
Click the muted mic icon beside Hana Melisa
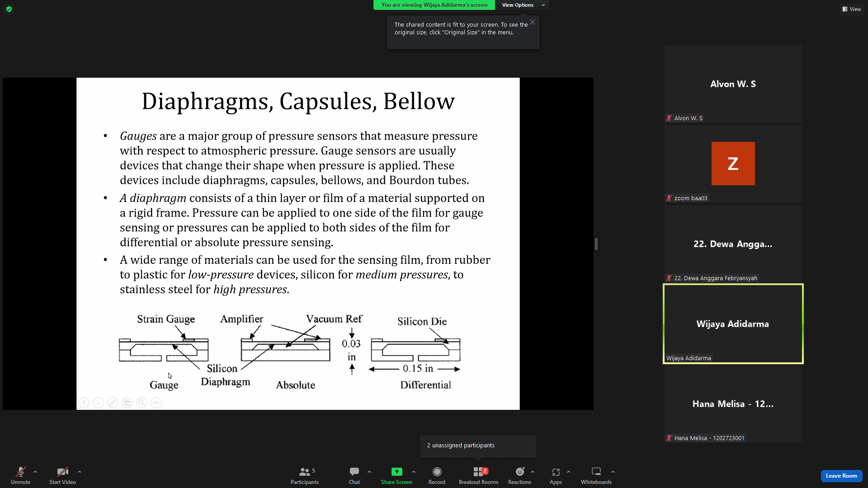point(669,438)
